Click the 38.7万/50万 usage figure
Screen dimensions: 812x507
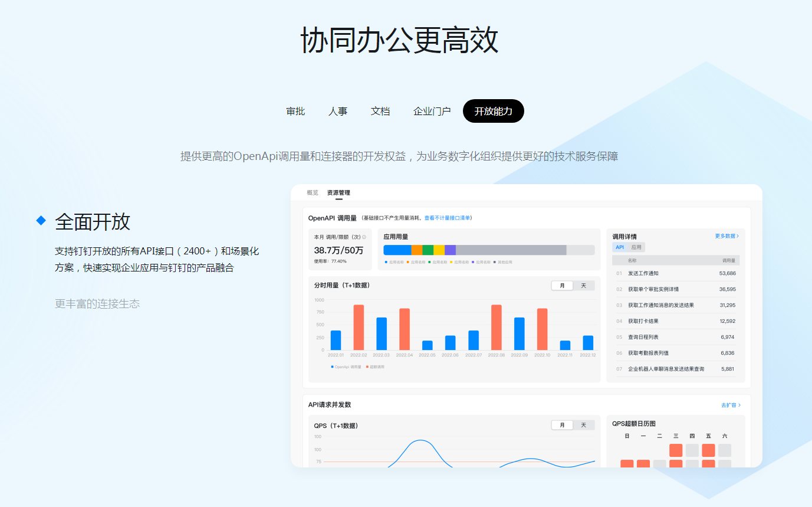point(338,250)
